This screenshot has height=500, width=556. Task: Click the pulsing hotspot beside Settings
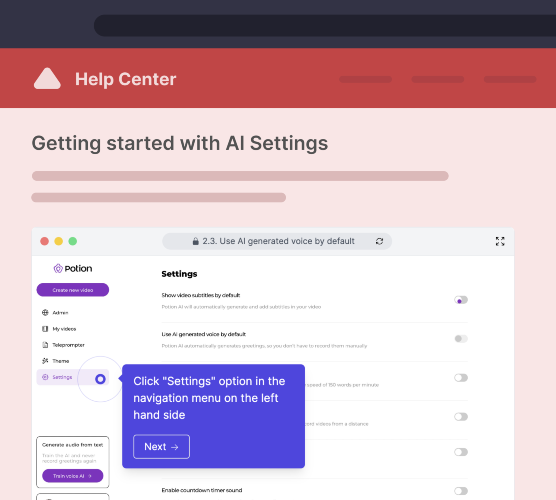pos(100,379)
